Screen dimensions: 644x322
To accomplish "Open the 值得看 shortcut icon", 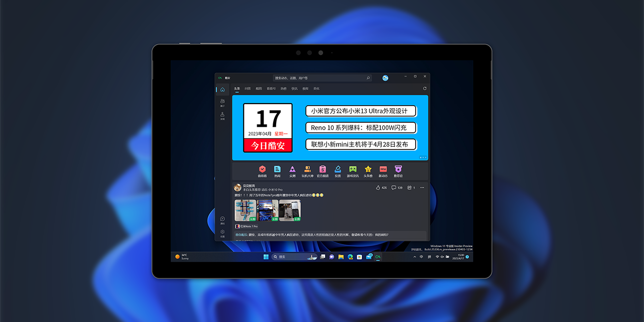I will coord(262,169).
